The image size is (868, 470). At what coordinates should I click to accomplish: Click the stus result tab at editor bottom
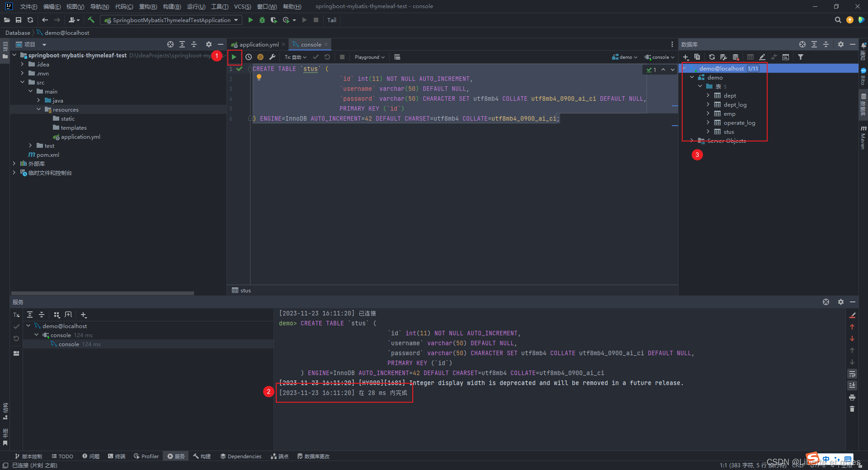pyautogui.click(x=241, y=290)
